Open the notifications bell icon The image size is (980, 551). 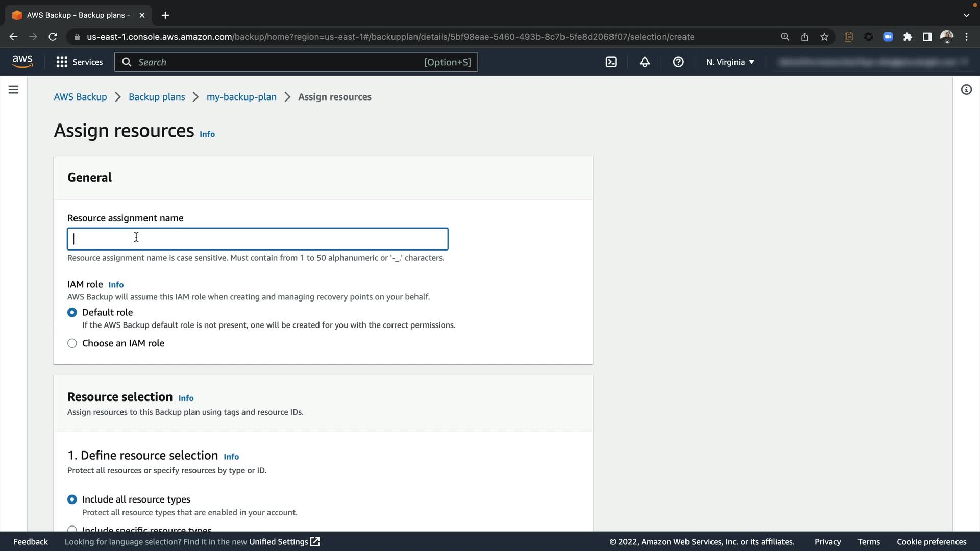click(645, 62)
